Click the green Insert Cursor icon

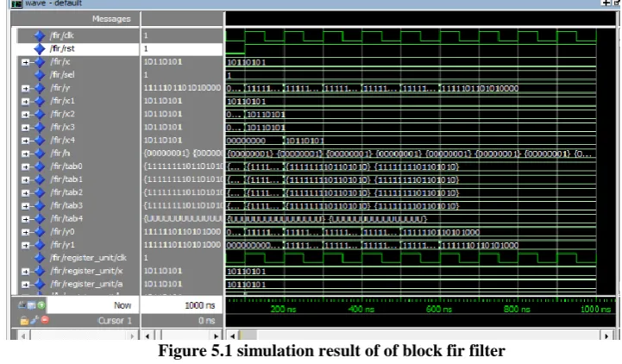click(x=41, y=305)
